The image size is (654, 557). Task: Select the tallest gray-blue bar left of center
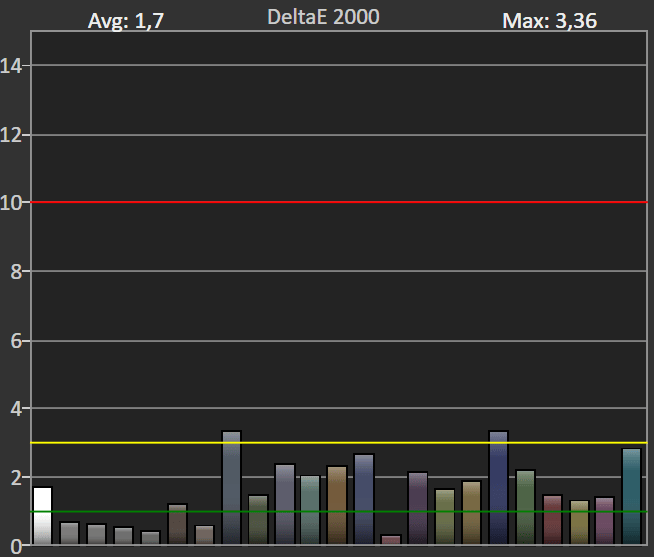(231, 488)
